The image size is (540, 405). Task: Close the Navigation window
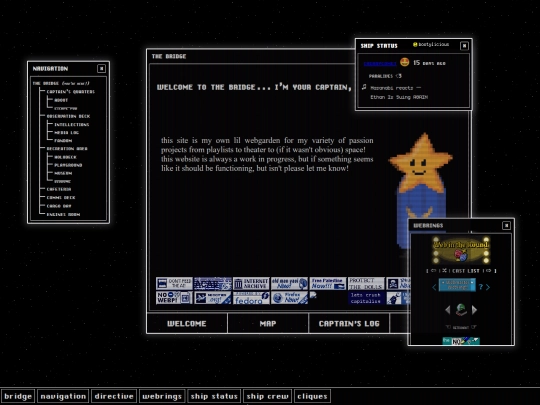tap(102, 69)
